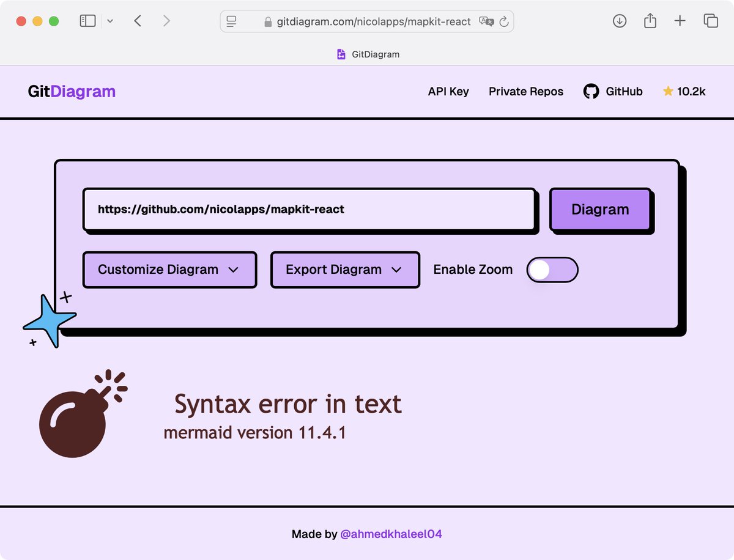Turn on the Enable Zoom switch
This screenshot has width=734, height=560.
pyautogui.click(x=552, y=270)
